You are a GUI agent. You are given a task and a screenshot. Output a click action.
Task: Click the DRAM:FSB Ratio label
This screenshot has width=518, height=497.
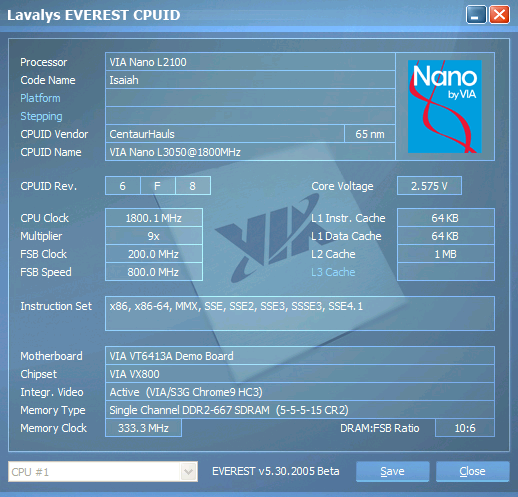(x=380, y=428)
